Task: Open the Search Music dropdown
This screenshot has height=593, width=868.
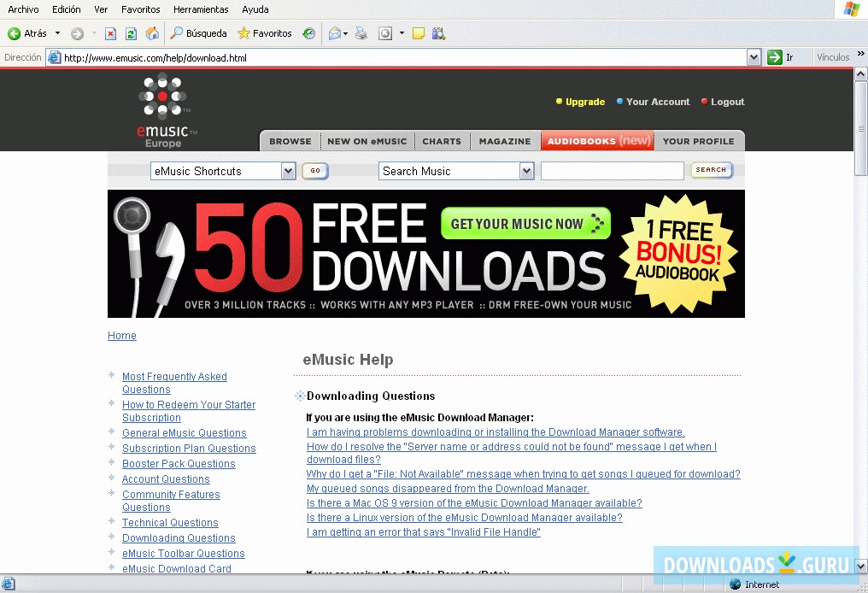Action: click(456, 171)
